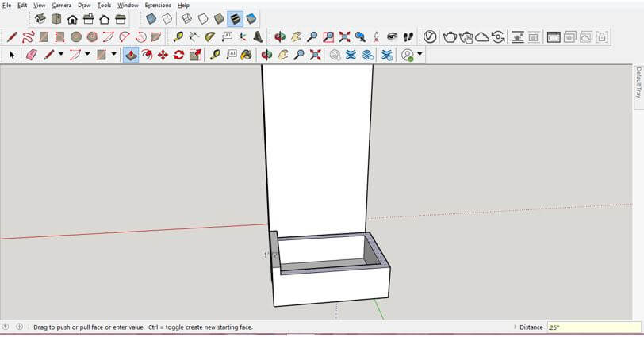Select the Rotate tool

(178, 55)
